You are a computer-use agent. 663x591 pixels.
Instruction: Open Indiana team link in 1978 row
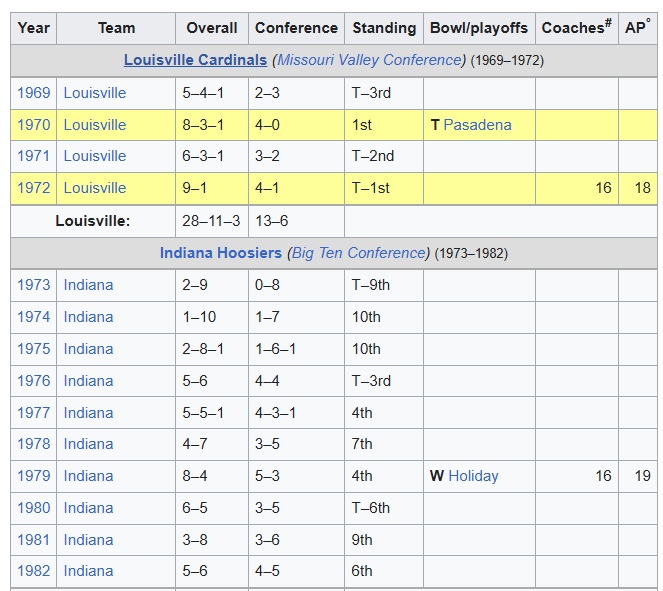(x=88, y=444)
